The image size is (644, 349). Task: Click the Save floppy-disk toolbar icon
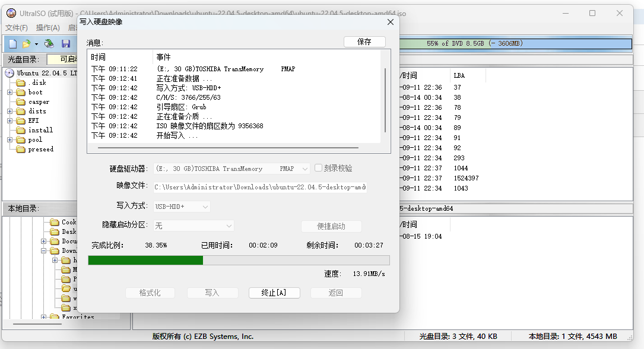[x=66, y=43]
